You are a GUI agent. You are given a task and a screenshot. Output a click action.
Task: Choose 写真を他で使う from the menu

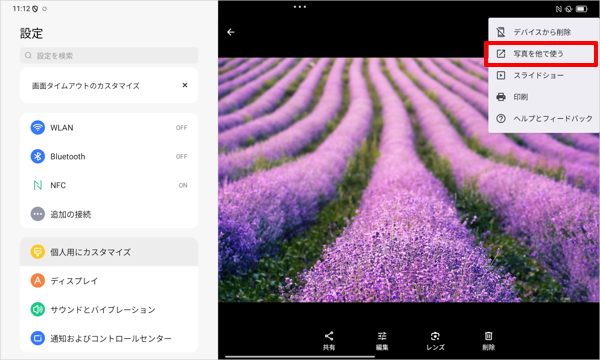pyautogui.click(x=544, y=54)
